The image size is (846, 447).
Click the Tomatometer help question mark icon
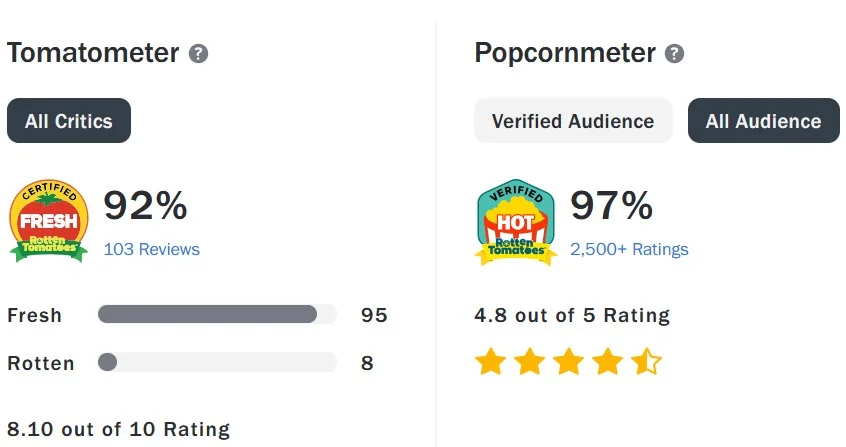tap(198, 53)
